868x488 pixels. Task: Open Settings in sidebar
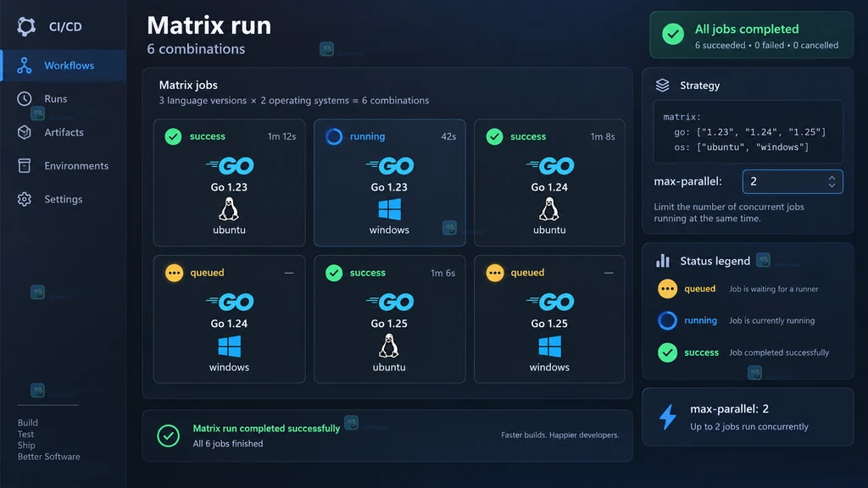(x=63, y=199)
